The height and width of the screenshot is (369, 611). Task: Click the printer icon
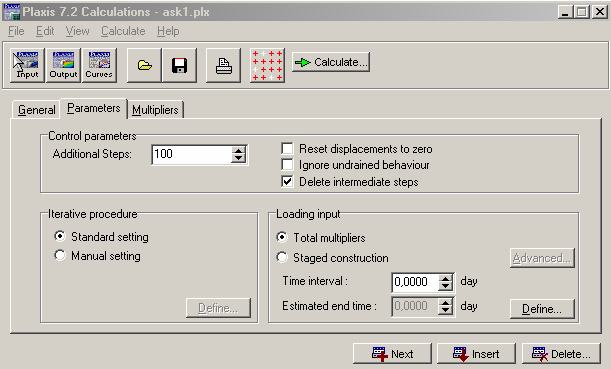pos(223,65)
